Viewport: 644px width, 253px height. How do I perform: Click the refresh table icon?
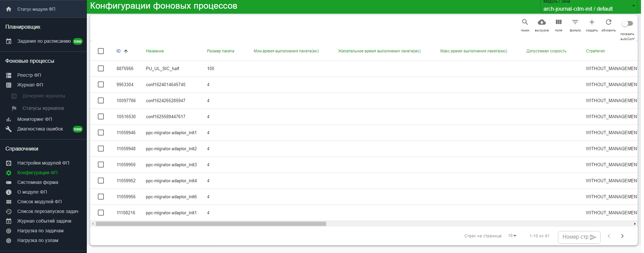(x=608, y=22)
